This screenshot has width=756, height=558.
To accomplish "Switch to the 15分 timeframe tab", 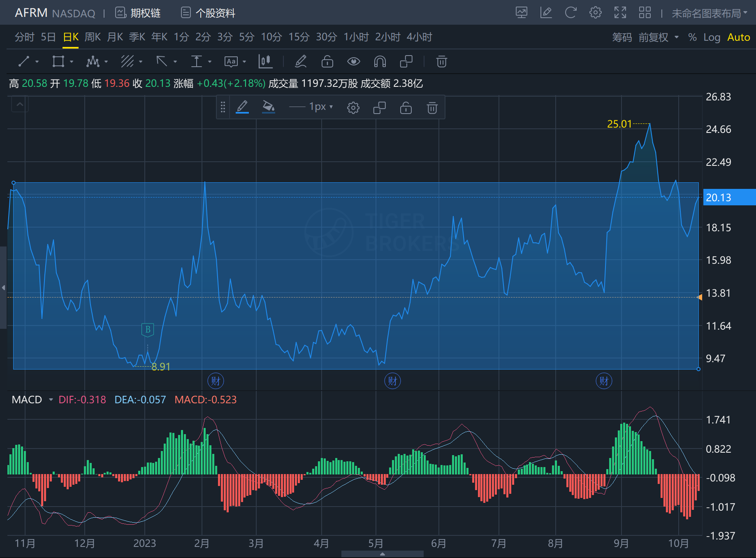I will [299, 37].
